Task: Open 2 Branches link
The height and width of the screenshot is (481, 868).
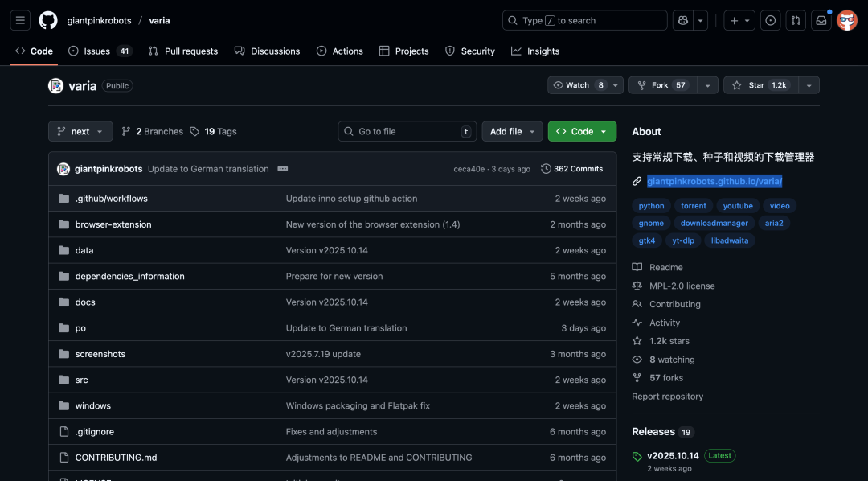Action: (x=152, y=131)
